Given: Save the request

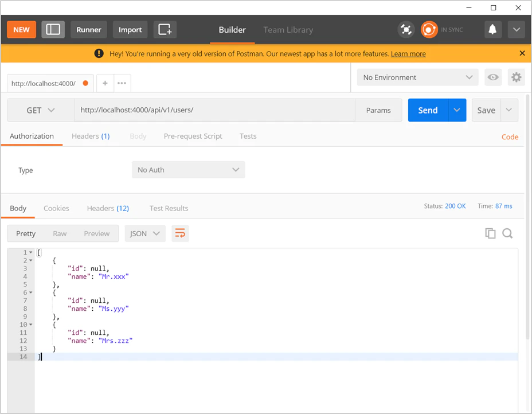Looking at the screenshot, I should (x=486, y=110).
